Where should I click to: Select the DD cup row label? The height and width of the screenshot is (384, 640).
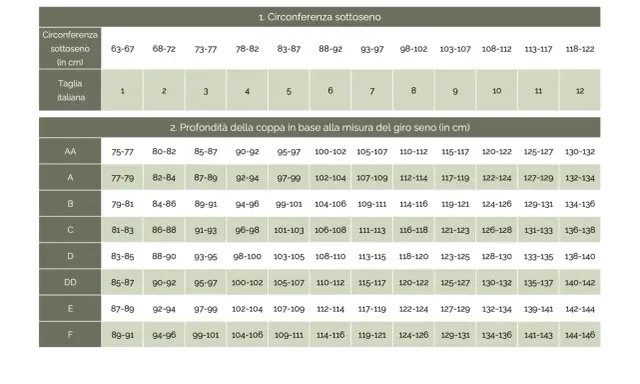[x=70, y=282]
